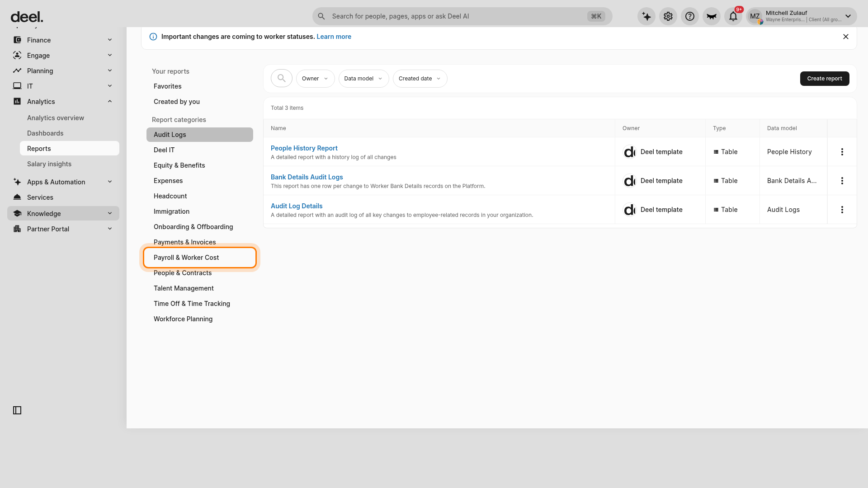The height and width of the screenshot is (488, 868).
Task: Expand the Apps & Automation chevron
Action: [110, 182]
